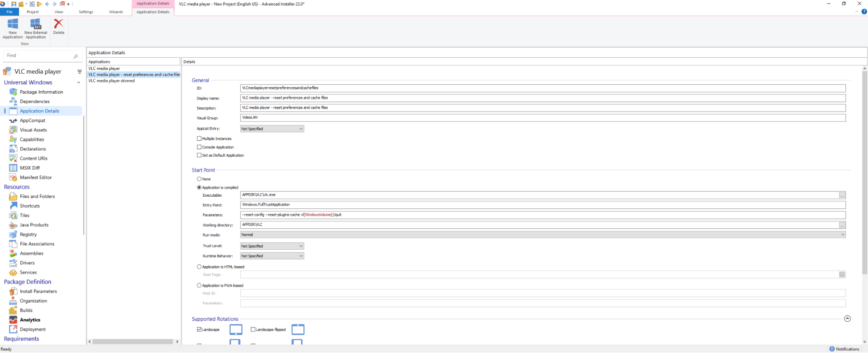The width and height of the screenshot is (868, 353).
Task: Click the Applications list horizontal scrollbar
Action: (133, 342)
